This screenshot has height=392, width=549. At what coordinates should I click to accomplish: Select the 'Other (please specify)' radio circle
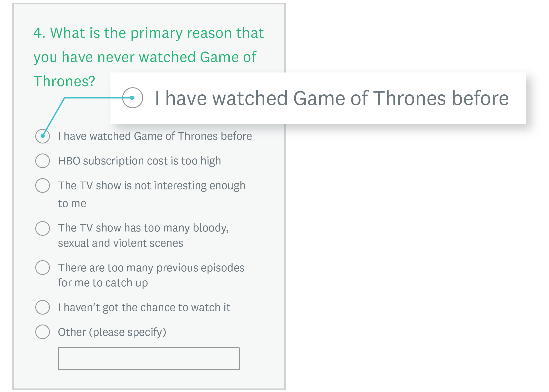click(43, 332)
